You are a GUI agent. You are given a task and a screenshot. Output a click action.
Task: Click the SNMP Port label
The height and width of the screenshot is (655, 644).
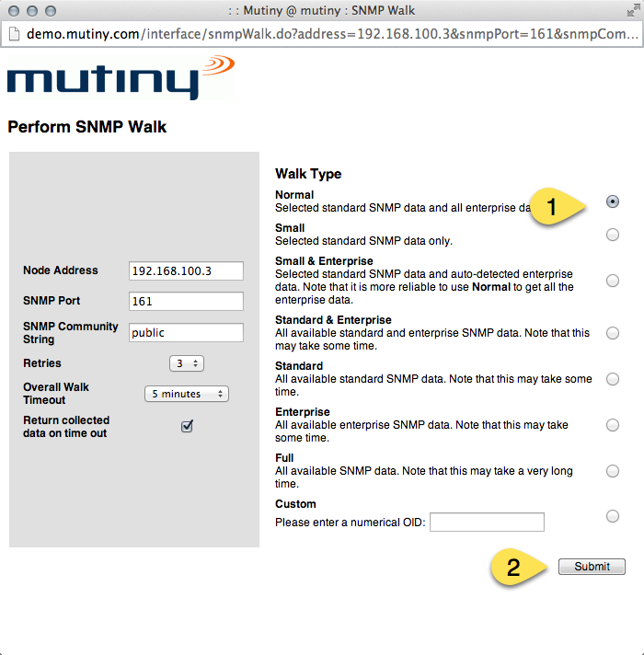click(52, 301)
